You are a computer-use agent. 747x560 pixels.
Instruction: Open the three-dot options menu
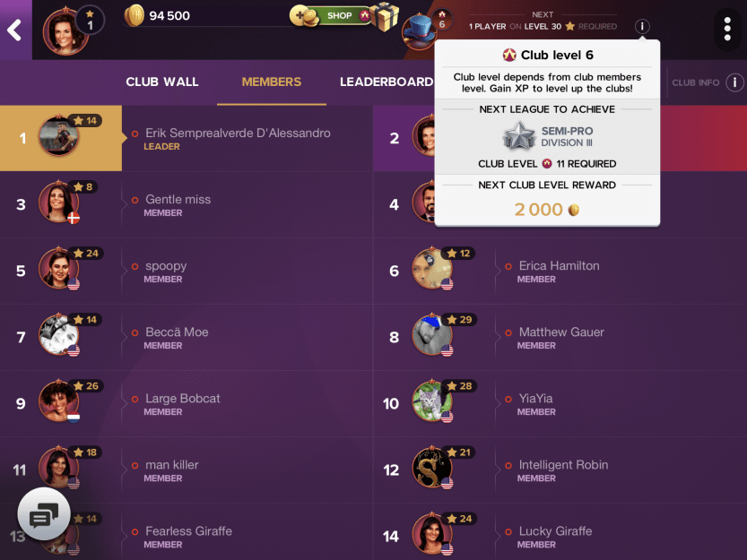[727, 29]
